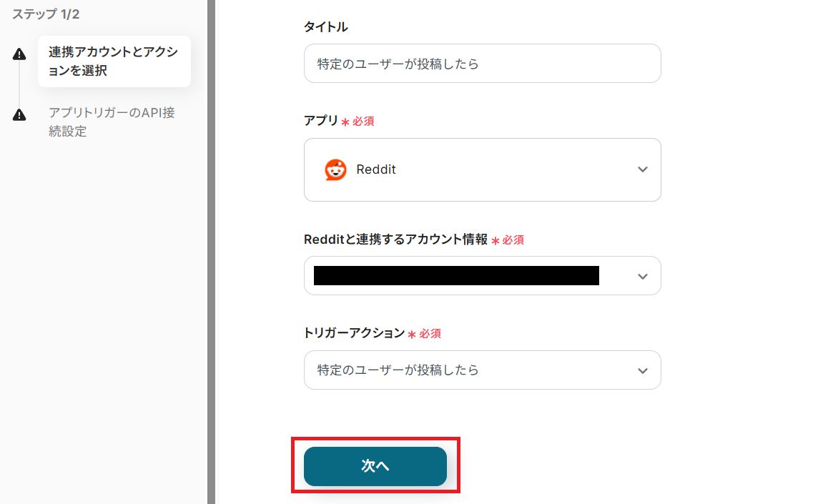828x504 pixels.
Task: Click the blacked-out account value
Action: click(x=456, y=276)
